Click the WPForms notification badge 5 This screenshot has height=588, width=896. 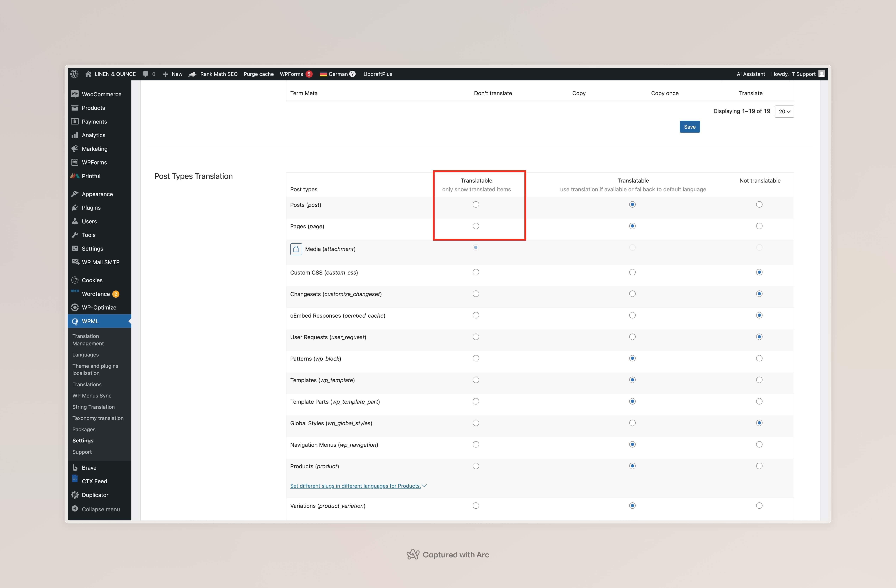pos(309,74)
